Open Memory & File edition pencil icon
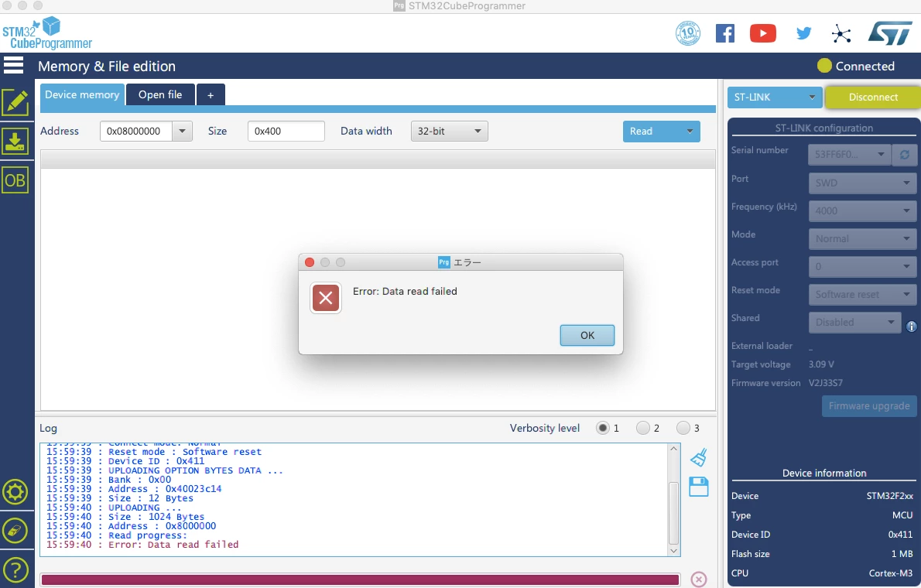921x588 pixels. tap(15, 103)
